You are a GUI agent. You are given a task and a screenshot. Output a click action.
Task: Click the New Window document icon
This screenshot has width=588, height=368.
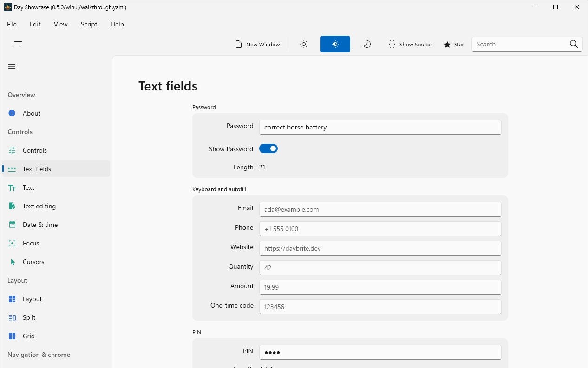[239, 45]
